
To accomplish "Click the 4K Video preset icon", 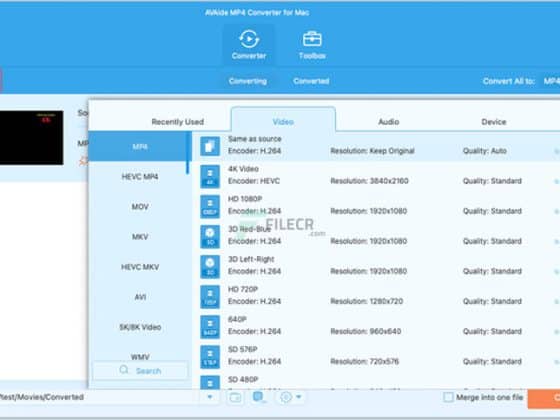I will coord(210,176).
